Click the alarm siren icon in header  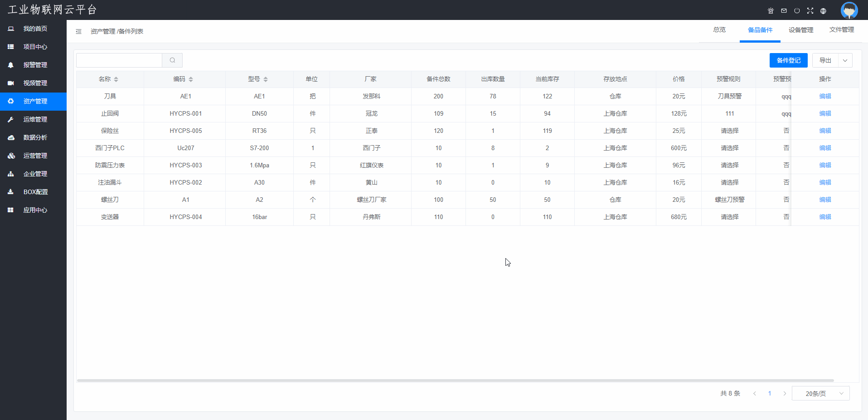pyautogui.click(x=771, y=11)
